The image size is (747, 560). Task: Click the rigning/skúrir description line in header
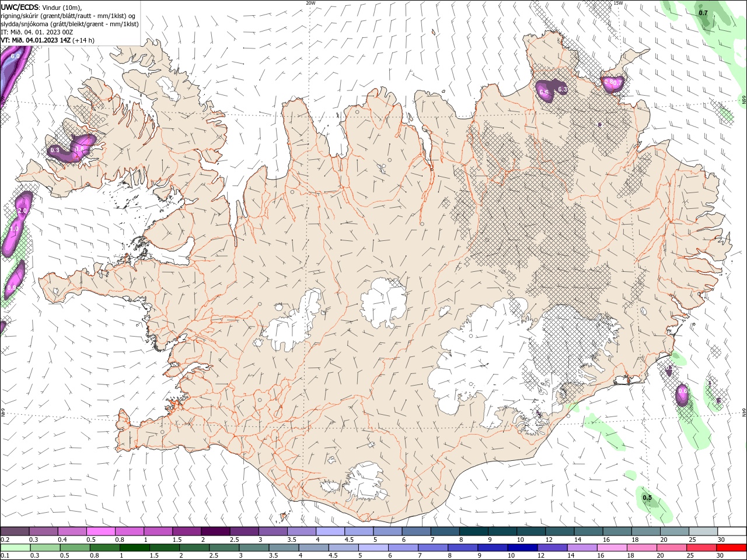[x=68, y=16]
